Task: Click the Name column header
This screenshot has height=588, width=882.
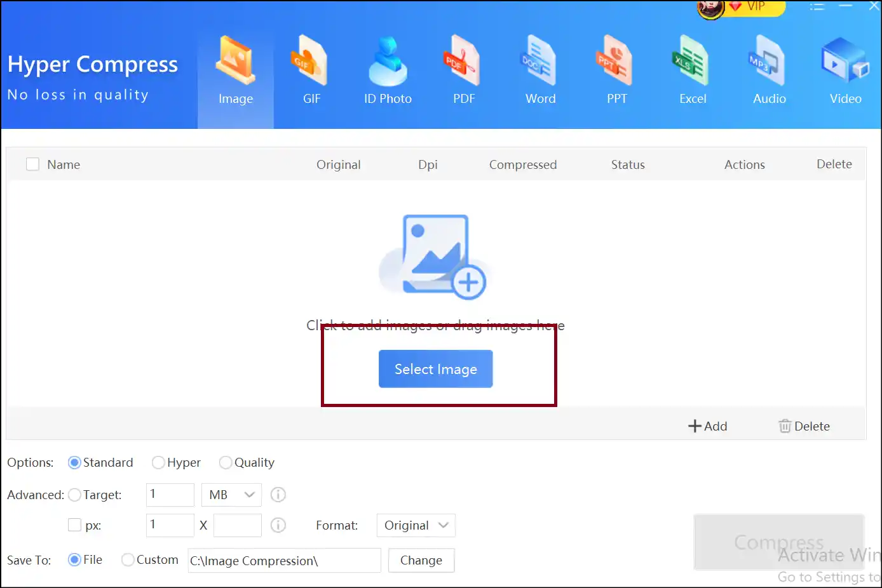Action: [x=64, y=164]
